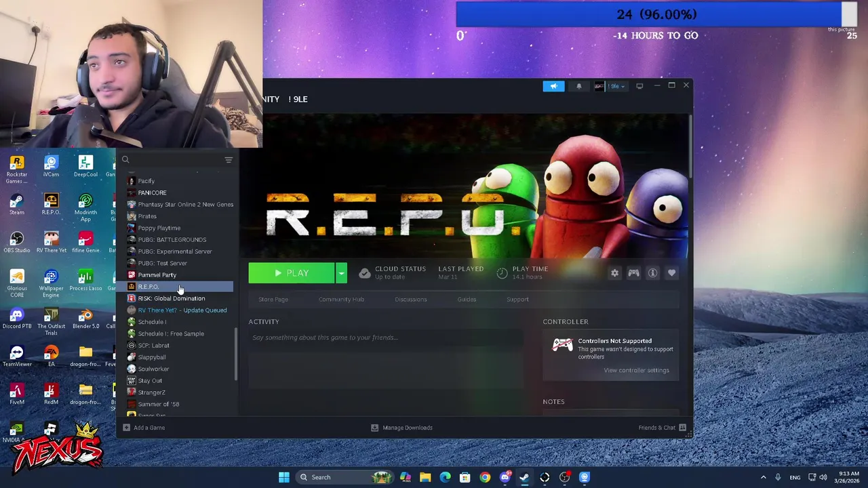Click the Cloud Status icon

tap(365, 273)
